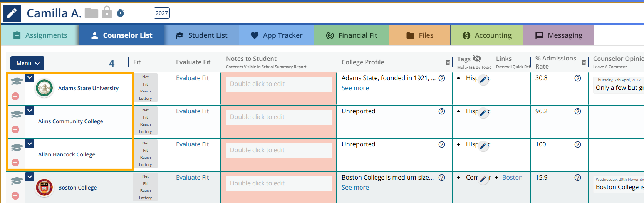Click graduation cap icon for Aims Community College
Image resolution: width=644 pixels, height=203 pixels.
tap(17, 114)
